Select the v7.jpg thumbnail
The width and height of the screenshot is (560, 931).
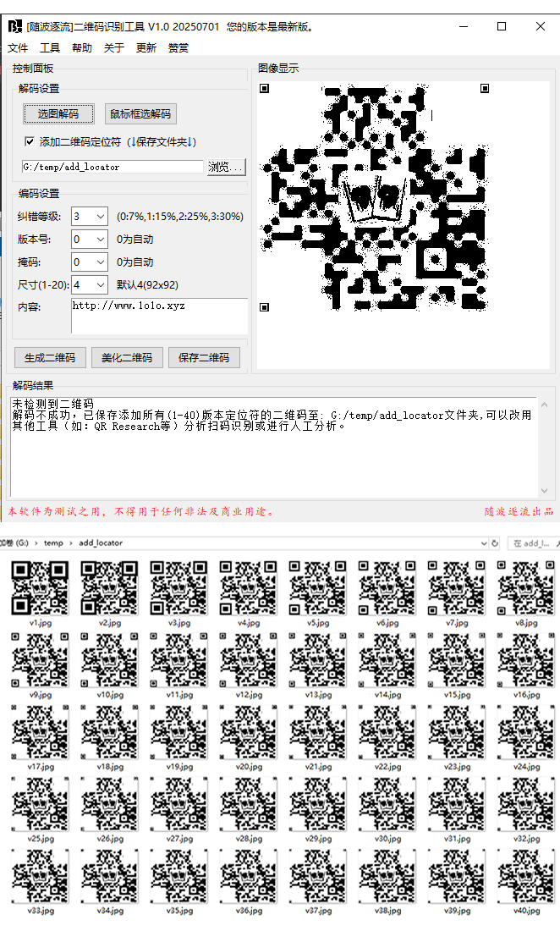click(457, 588)
